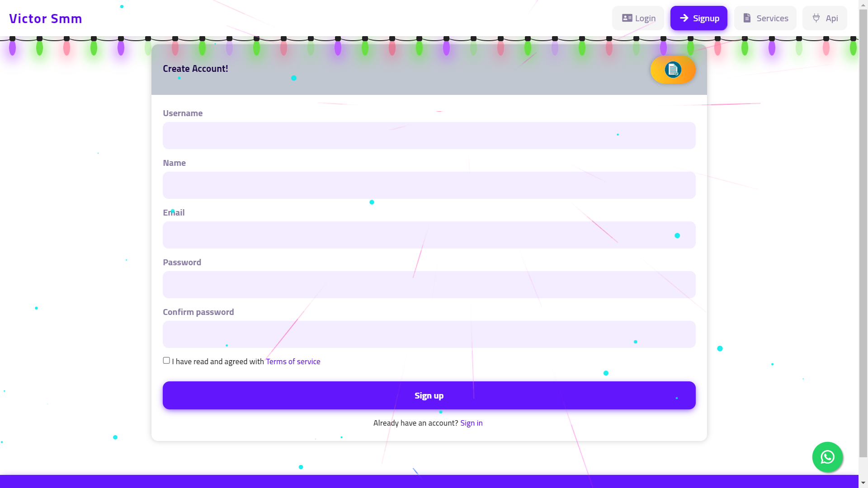
Task: Click the document icon on Services
Action: [x=747, y=18]
